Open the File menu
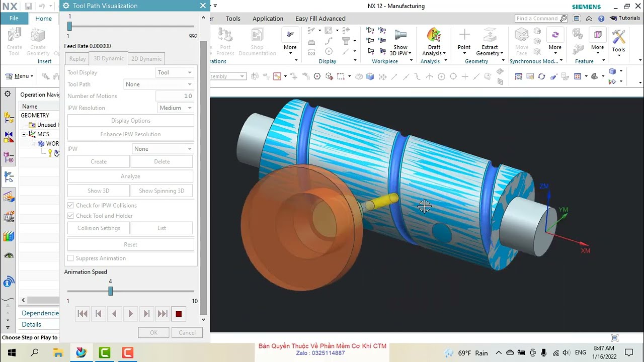 coord(14,18)
